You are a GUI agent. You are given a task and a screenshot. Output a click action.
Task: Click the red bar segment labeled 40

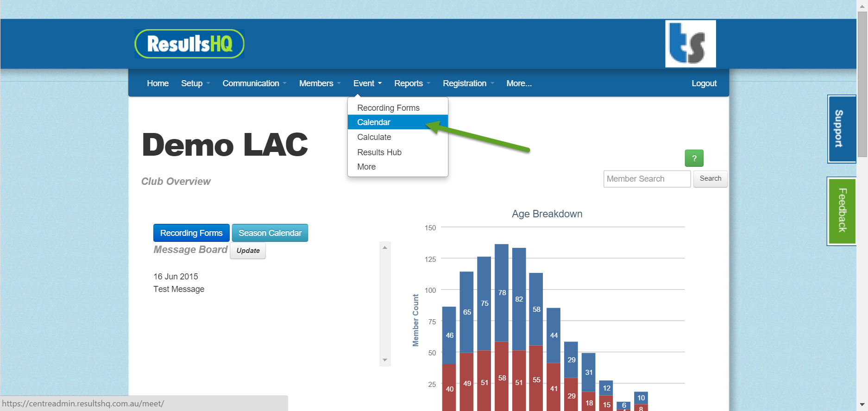[449, 388]
